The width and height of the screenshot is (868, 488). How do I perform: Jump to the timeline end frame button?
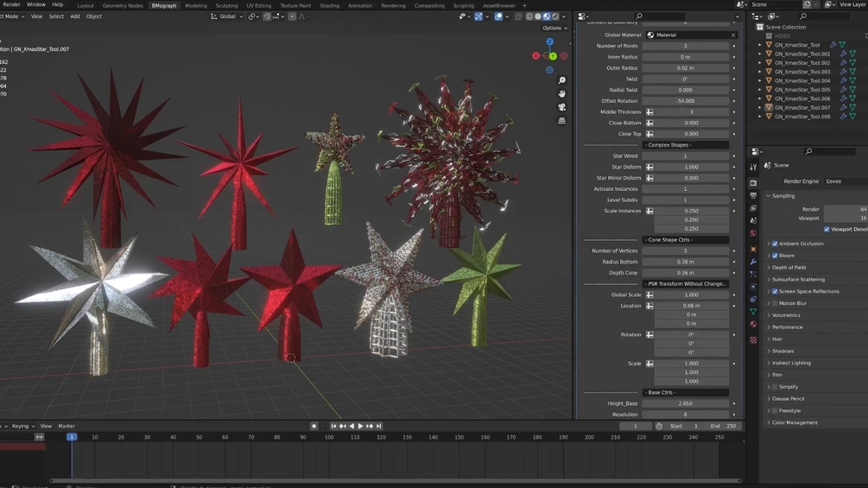[x=378, y=426]
